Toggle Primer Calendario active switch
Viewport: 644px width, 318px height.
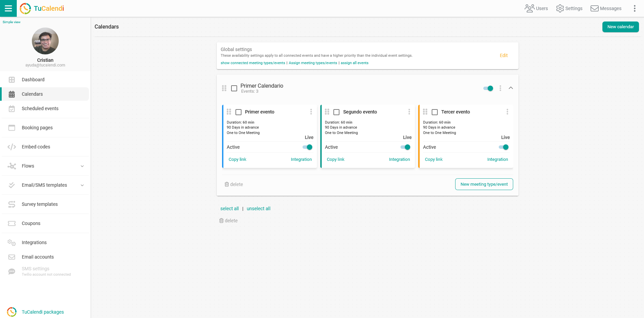(488, 88)
